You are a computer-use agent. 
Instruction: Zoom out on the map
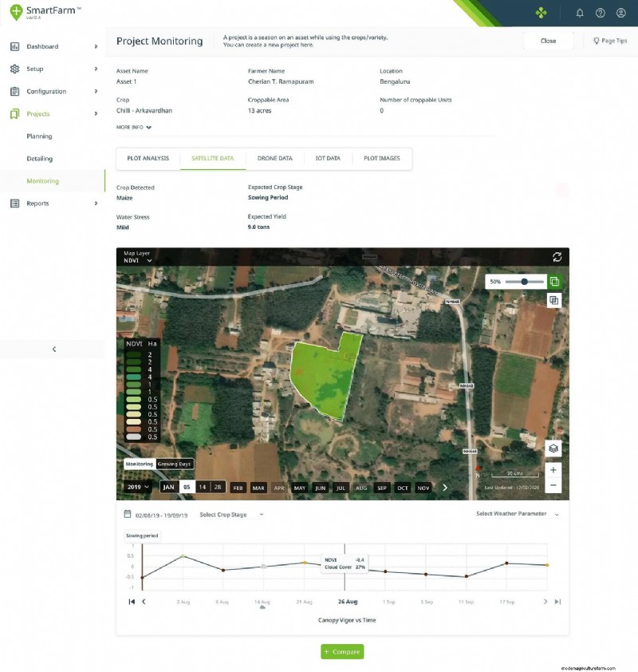553,485
